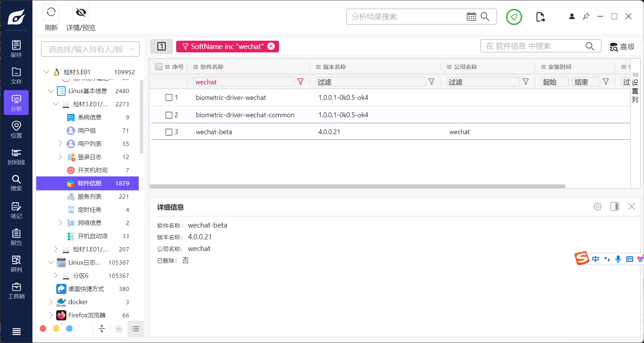This screenshot has width=644, height=343.
Task: Click the yellow color tag dot
Action: (56, 329)
